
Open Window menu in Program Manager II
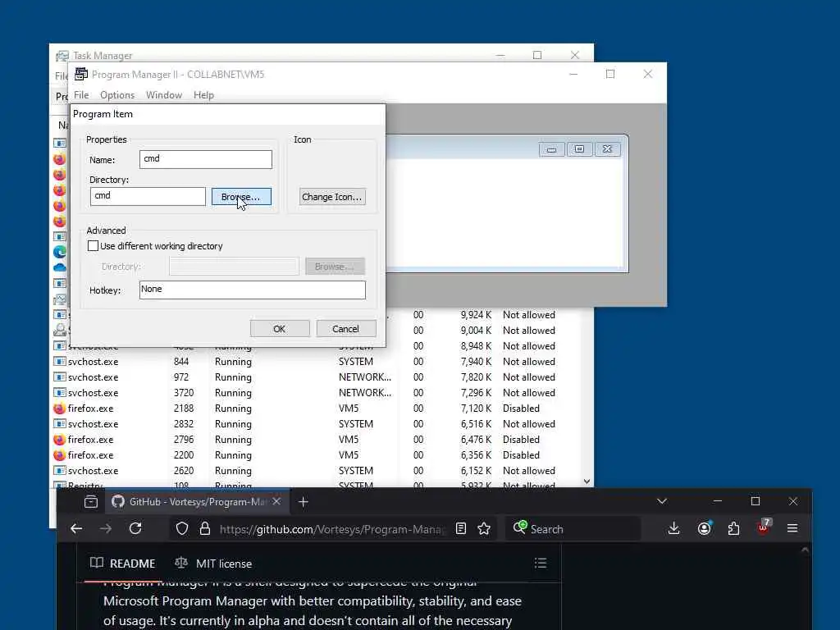tap(164, 95)
